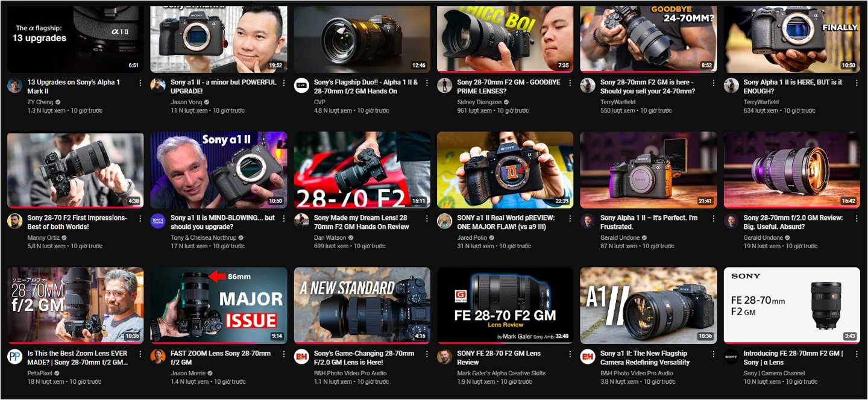Open options for 'Introducing FE 28-70mm' video

(x=857, y=354)
